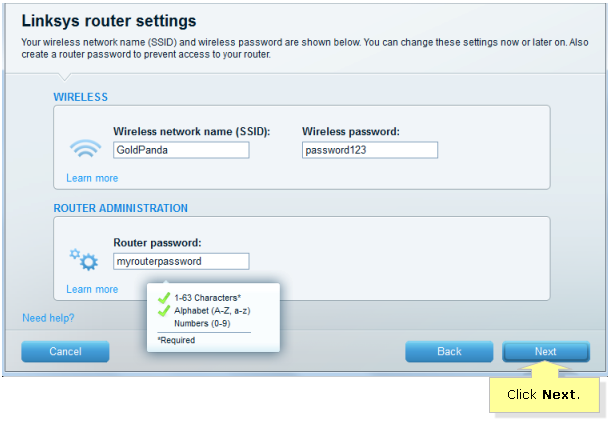Click the ROUTER ADMINISTRATION section heading
The height and width of the screenshot is (422, 611).
pyautogui.click(x=120, y=208)
